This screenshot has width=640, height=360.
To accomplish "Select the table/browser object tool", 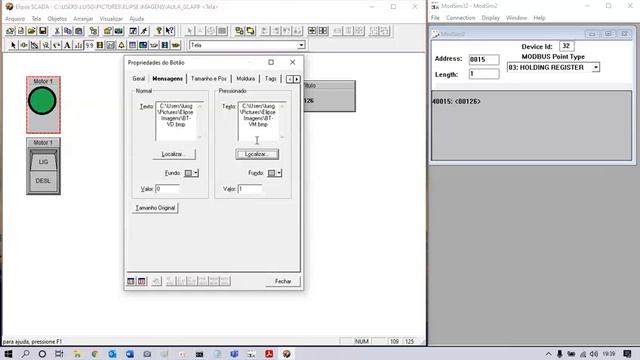I will click(x=132, y=45).
